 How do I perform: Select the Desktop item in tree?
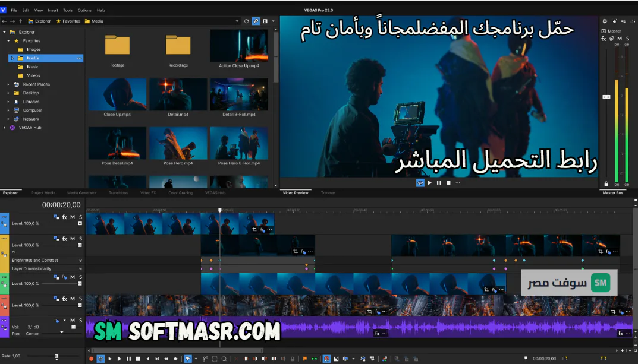(31, 93)
